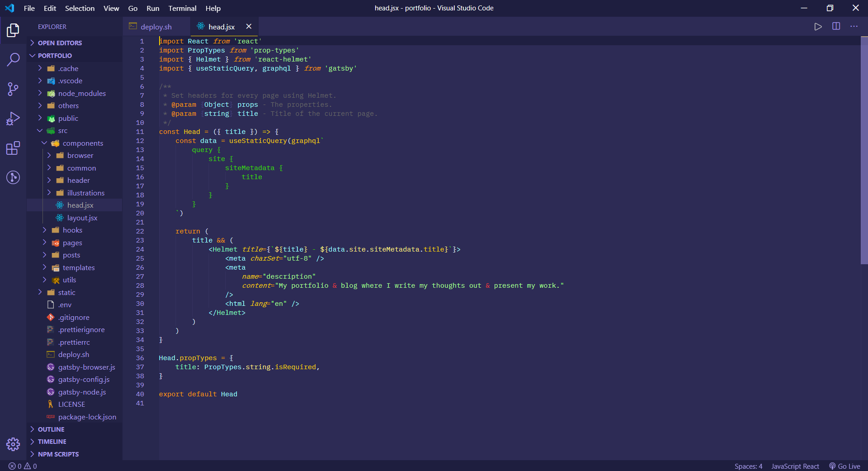Open the Run and Debug panel

tap(13, 118)
